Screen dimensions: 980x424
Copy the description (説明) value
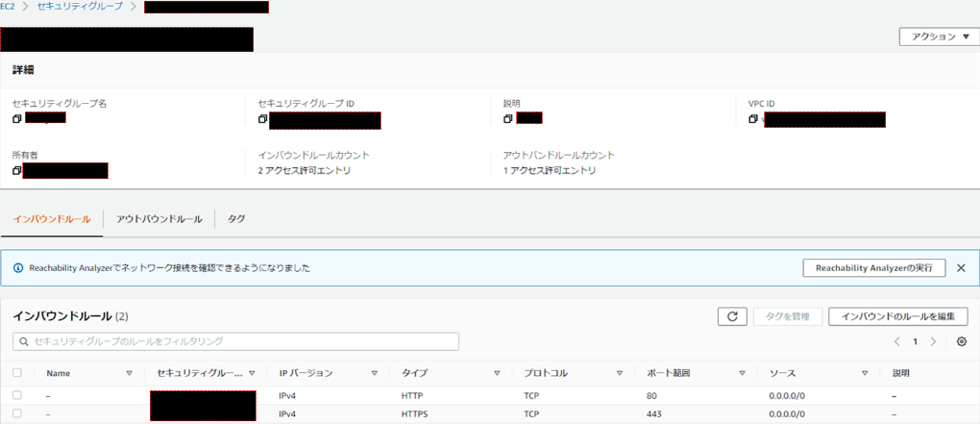508,119
